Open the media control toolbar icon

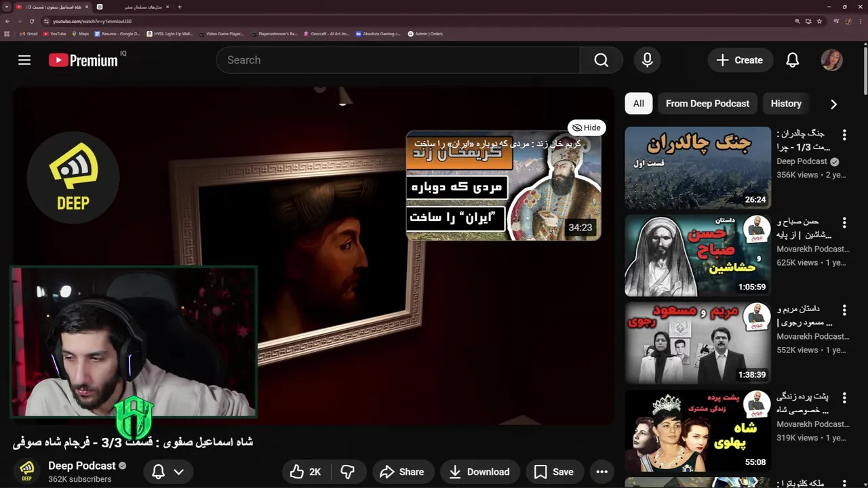point(836,21)
